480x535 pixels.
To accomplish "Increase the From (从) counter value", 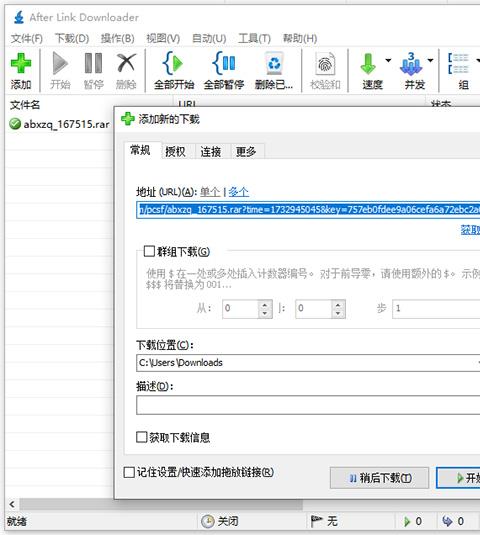I will pyautogui.click(x=265, y=304).
